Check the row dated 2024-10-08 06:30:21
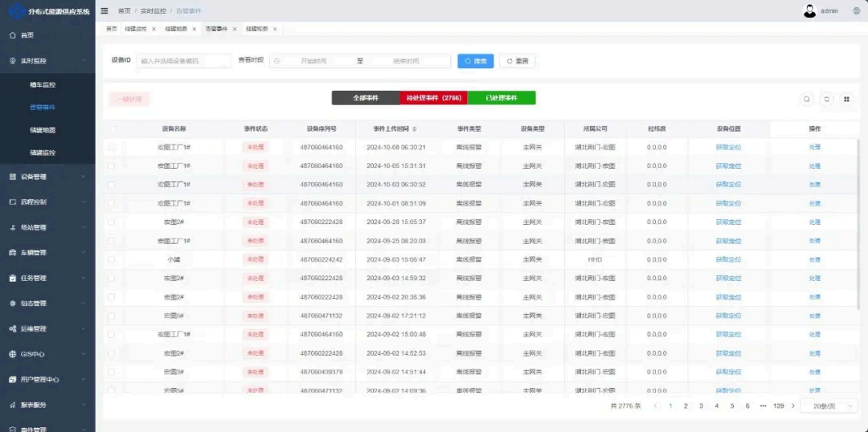The image size is (868, 432). tap(112, 147)
